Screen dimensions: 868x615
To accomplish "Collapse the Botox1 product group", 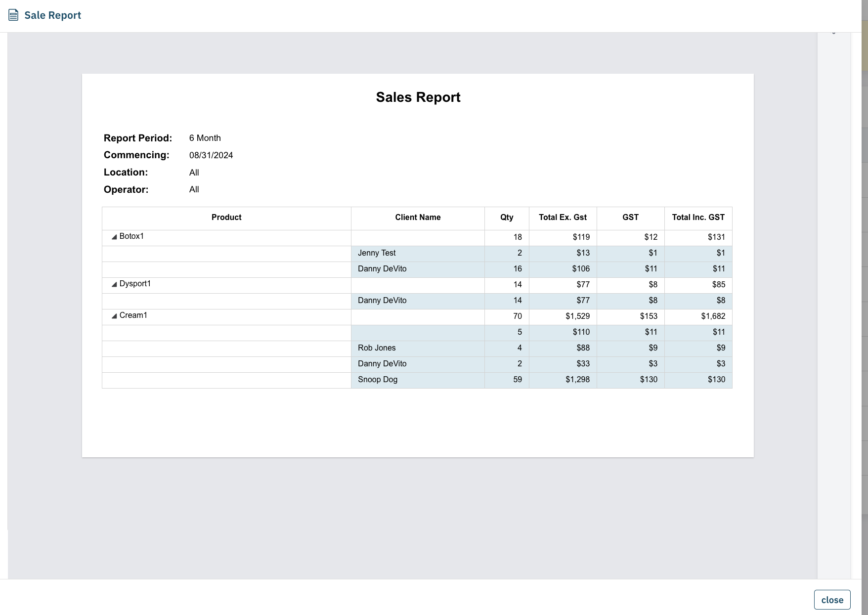I will tap(114, 237).
